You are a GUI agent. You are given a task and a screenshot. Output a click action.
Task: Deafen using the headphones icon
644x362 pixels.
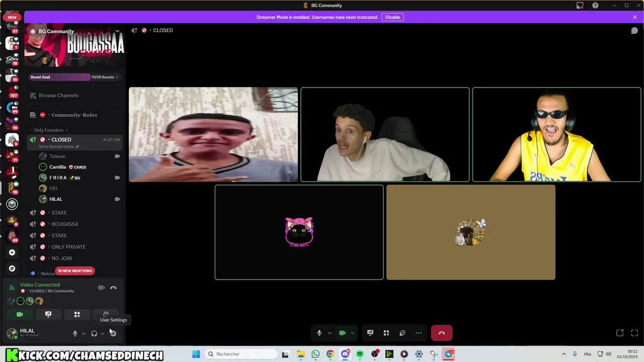(94, 333)
